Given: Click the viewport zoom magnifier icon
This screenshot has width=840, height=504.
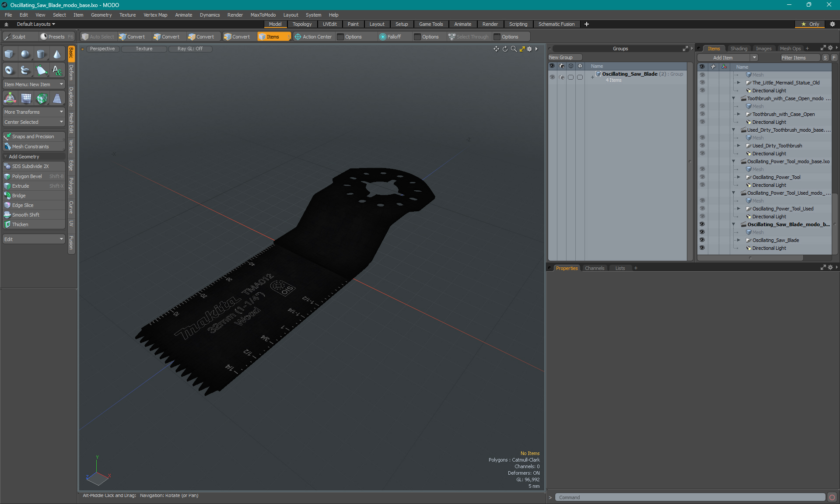Looking at the screenshot, I should click(514, 49).
